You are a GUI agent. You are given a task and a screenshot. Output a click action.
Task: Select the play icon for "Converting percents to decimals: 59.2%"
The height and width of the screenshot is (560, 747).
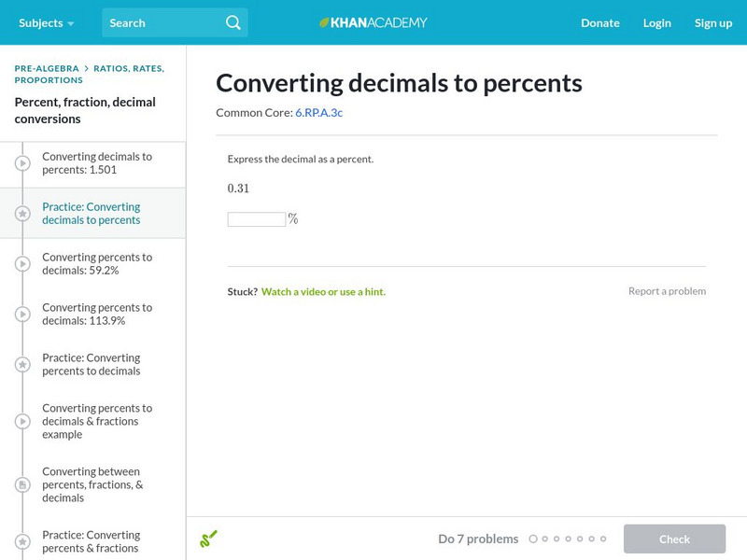click(x=21, y=264)
